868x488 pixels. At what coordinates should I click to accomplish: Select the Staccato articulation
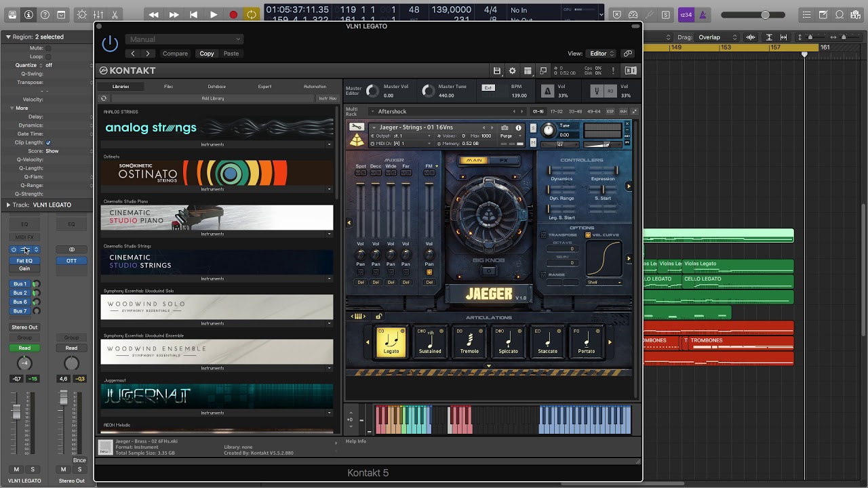point(548,342)
